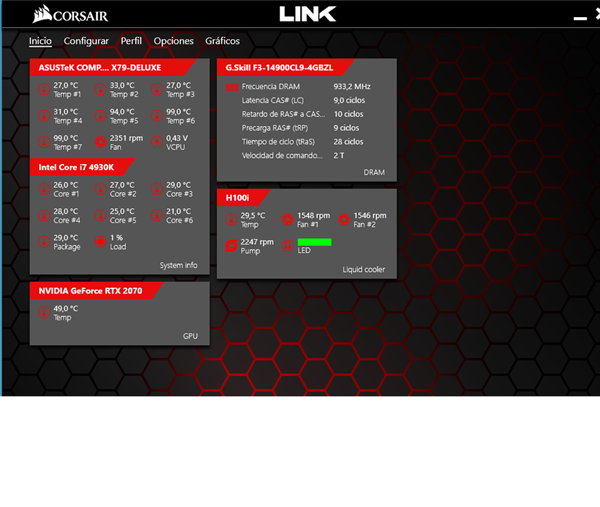Click the Temp #3 thermometer icon
Image resolution: width=600 pixels, height=507 pixels.
click(157, 90)
